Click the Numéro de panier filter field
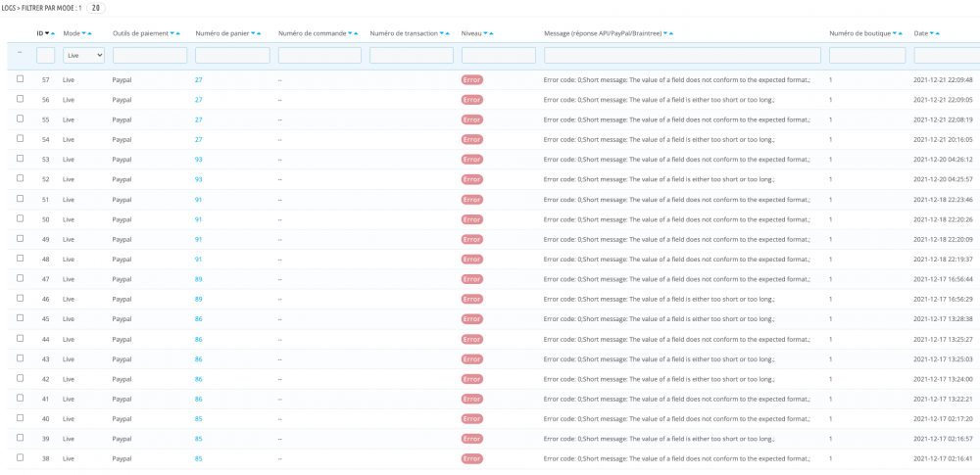The image size is (980, 475). (x=232, y=55)
